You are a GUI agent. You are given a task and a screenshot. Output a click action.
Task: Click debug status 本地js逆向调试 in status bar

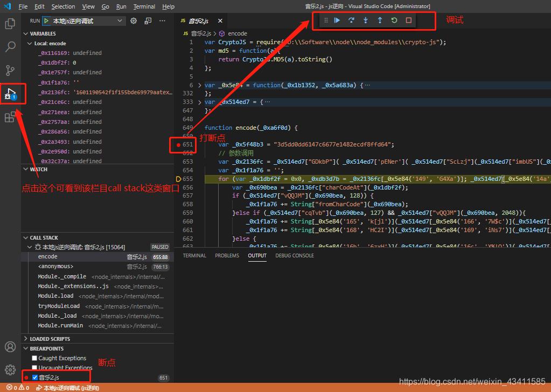point(68,388)
